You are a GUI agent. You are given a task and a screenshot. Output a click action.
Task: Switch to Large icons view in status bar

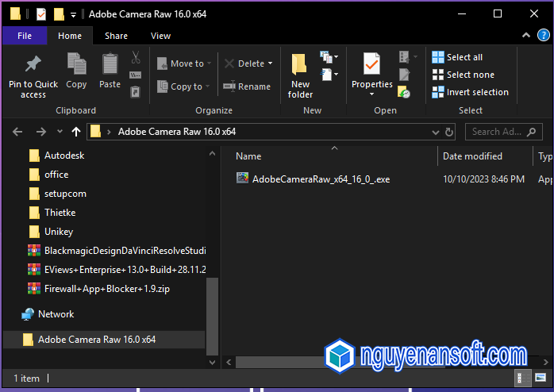[x=541, y=379]
